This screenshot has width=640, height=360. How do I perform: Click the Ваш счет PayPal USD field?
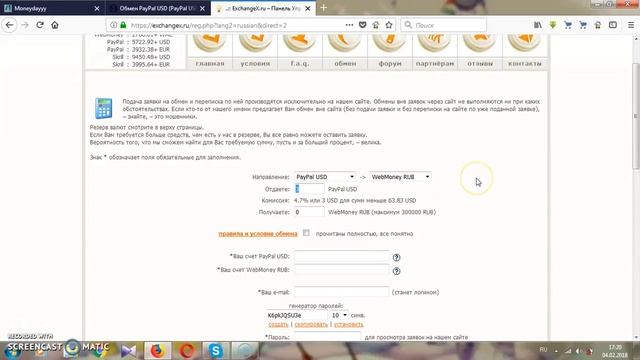(342, 256)
